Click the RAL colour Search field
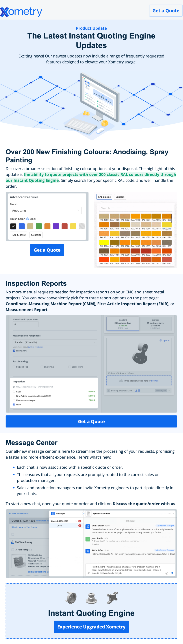The height and width of the screenshot is (644, 183). 135,208
